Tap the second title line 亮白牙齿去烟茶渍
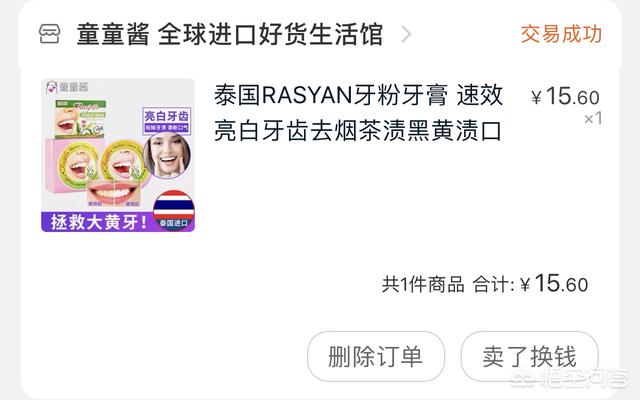 (x=358, y=131)
